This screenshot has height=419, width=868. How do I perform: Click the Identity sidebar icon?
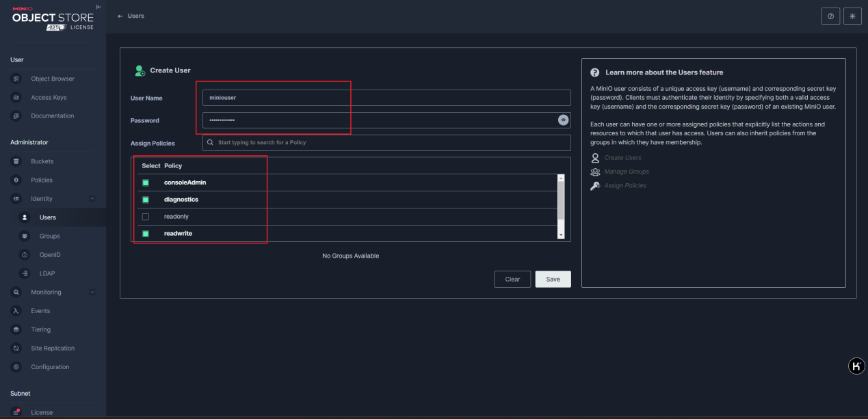click(x=16, y=198)
